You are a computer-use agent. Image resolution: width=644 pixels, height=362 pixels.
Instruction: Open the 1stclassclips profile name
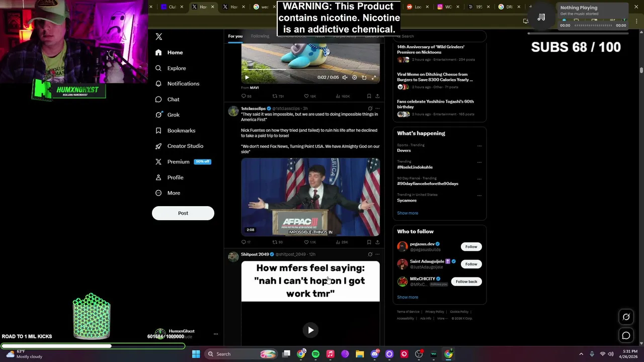(253, 109)
